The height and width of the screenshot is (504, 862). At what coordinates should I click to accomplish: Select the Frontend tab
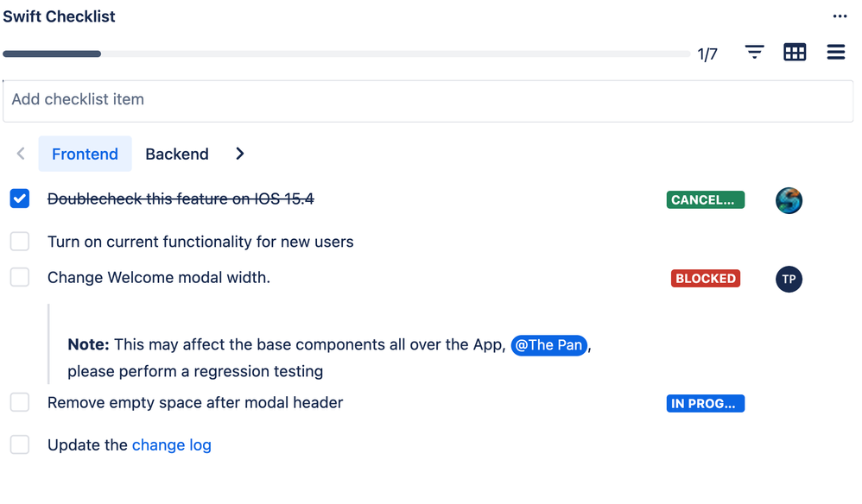(x=85, y=154)
